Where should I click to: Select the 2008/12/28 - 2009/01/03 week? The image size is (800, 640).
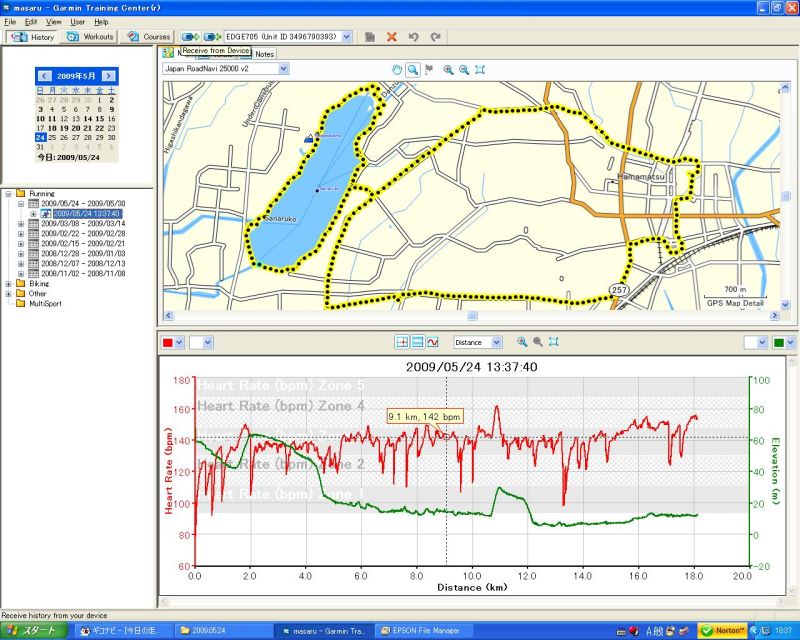point(83,254)
